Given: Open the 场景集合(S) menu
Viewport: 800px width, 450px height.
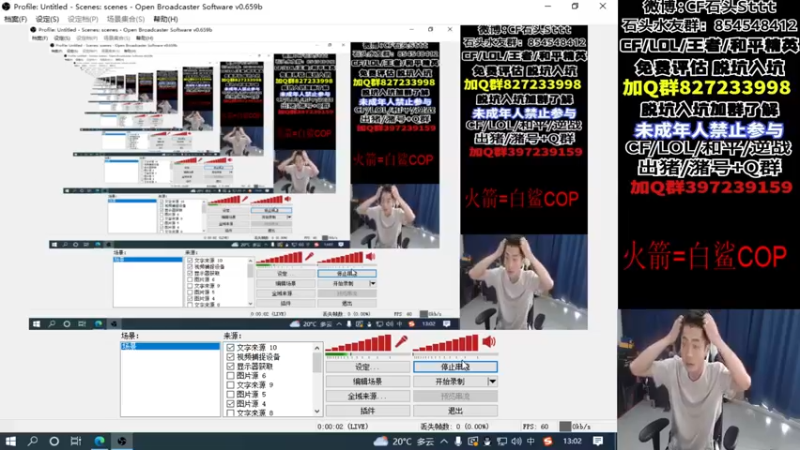Looking at the screenshot, I should point(126,19).
